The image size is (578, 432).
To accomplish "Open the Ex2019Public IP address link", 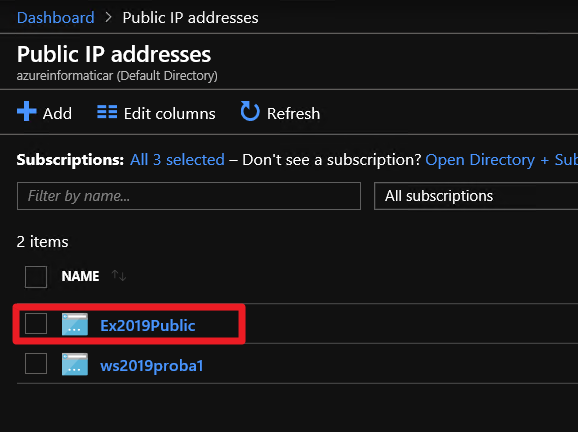I will coord(148,326).
